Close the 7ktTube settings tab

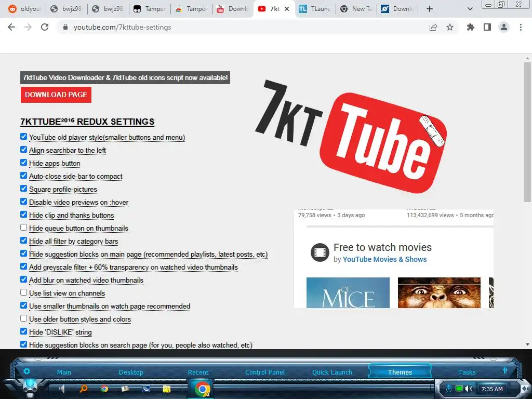pyautogui.click(x=287, y=9)
